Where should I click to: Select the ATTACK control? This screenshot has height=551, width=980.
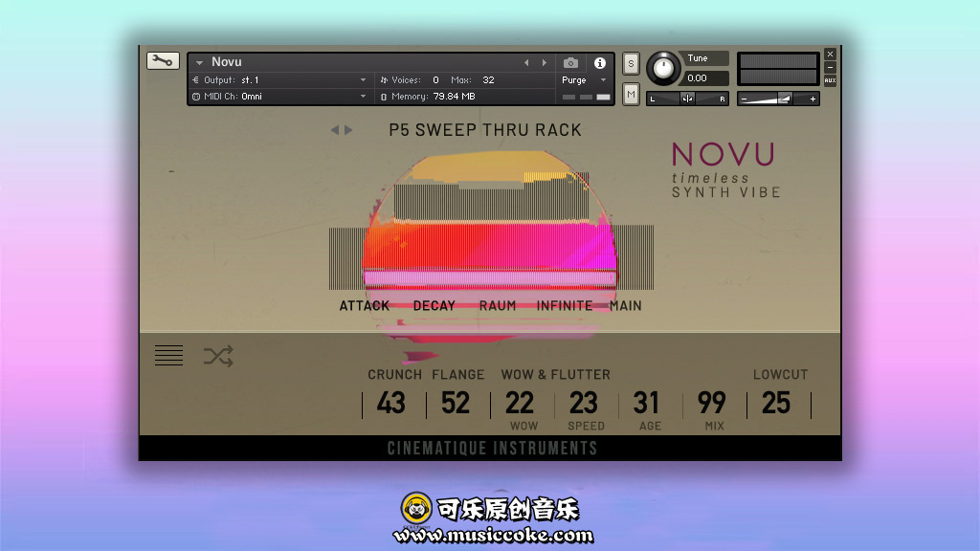click(x=365, y=305)
